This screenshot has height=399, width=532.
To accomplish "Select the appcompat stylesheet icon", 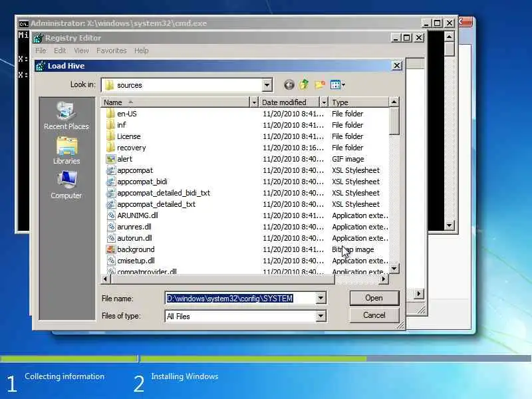I will 110,170.
